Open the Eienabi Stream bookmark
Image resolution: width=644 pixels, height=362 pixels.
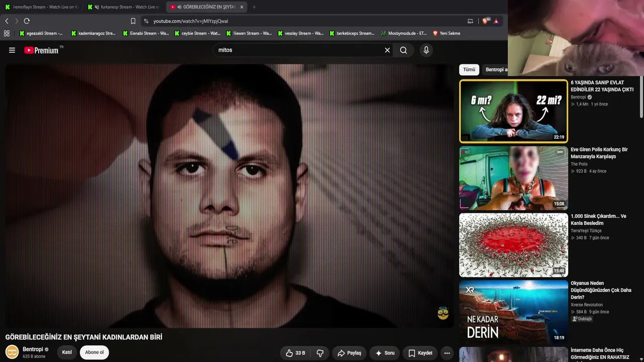[146, 33]
